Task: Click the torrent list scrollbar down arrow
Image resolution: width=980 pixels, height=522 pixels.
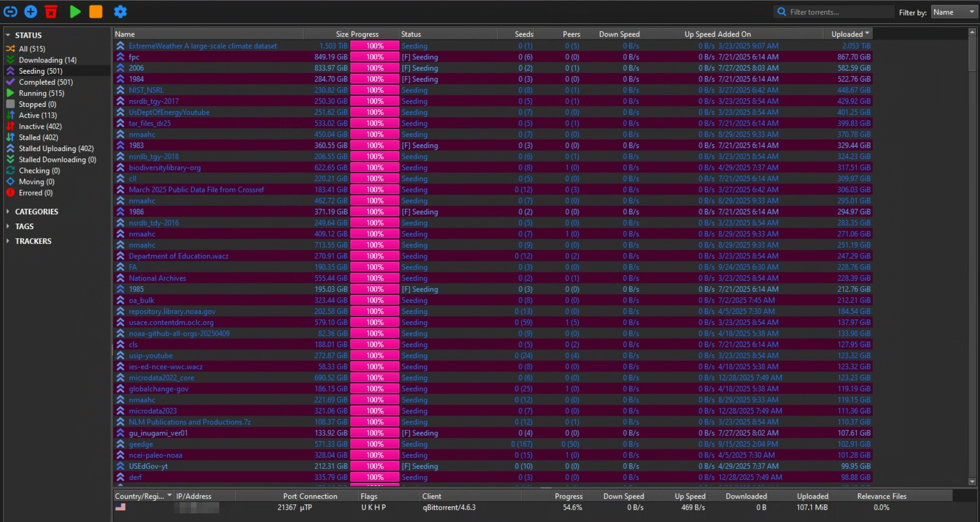Action: [972, 482]
